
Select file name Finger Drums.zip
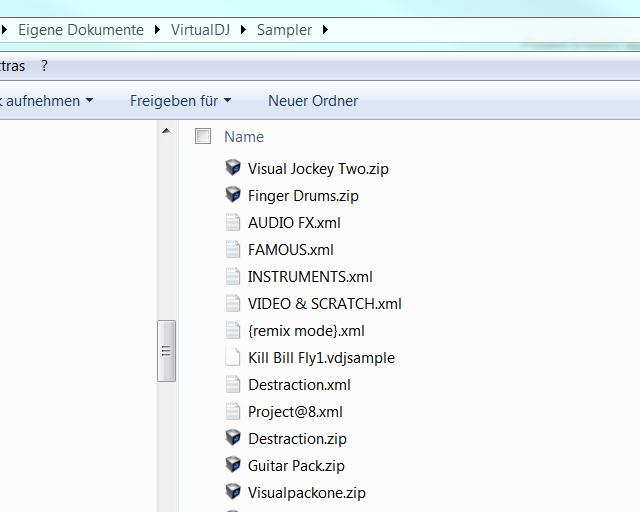pos(303,196)
